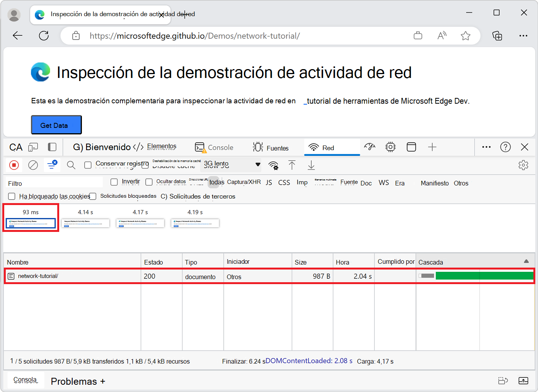Open the Performance gauge tool

pos(369,147)
